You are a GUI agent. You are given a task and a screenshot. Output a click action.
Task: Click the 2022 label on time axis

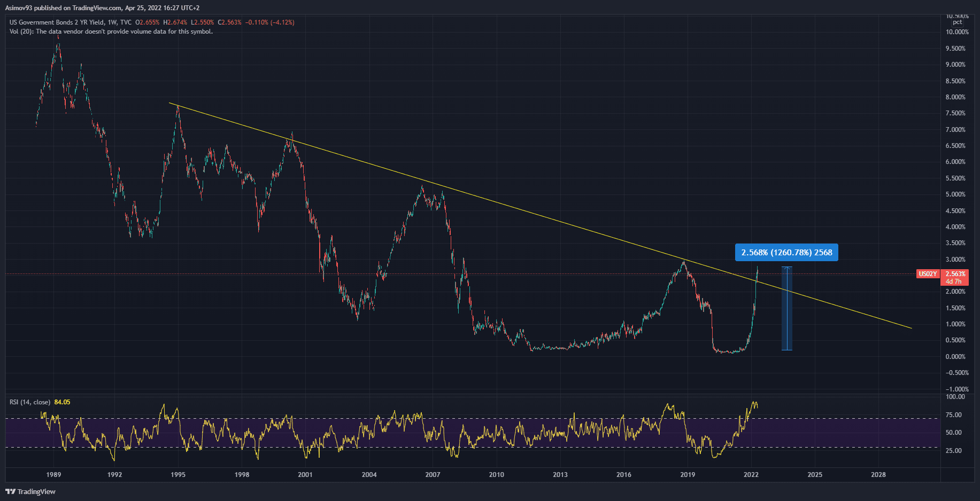click(751, 474)
